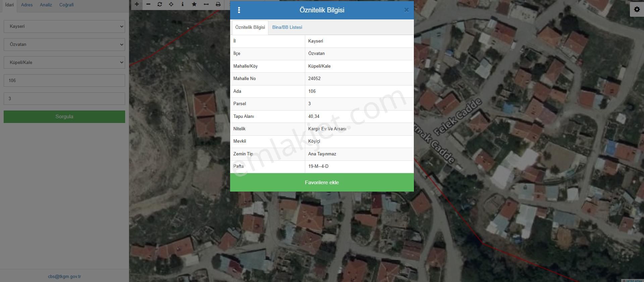Zoom in with the plus icon

click(x=137, y=4)
